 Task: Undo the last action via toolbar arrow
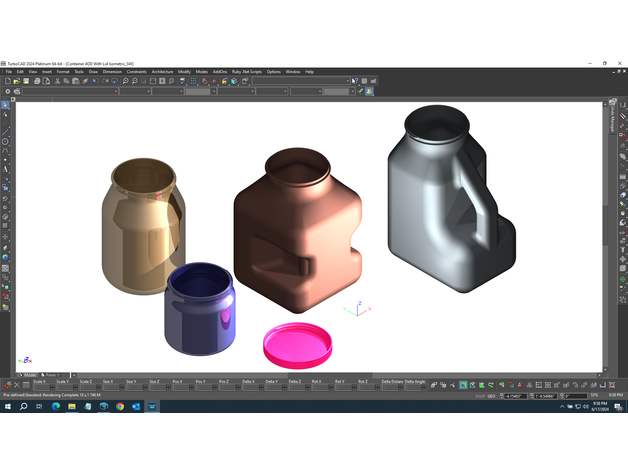pos(95,81)
